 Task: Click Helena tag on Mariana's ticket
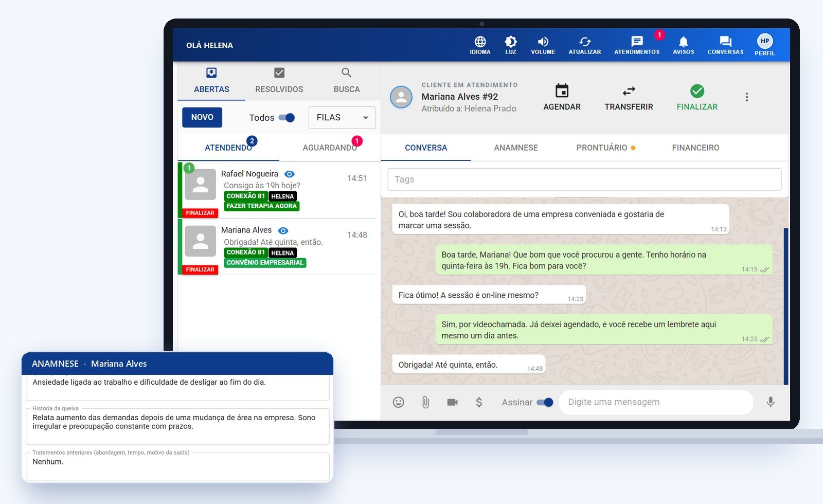pos(282,253)
